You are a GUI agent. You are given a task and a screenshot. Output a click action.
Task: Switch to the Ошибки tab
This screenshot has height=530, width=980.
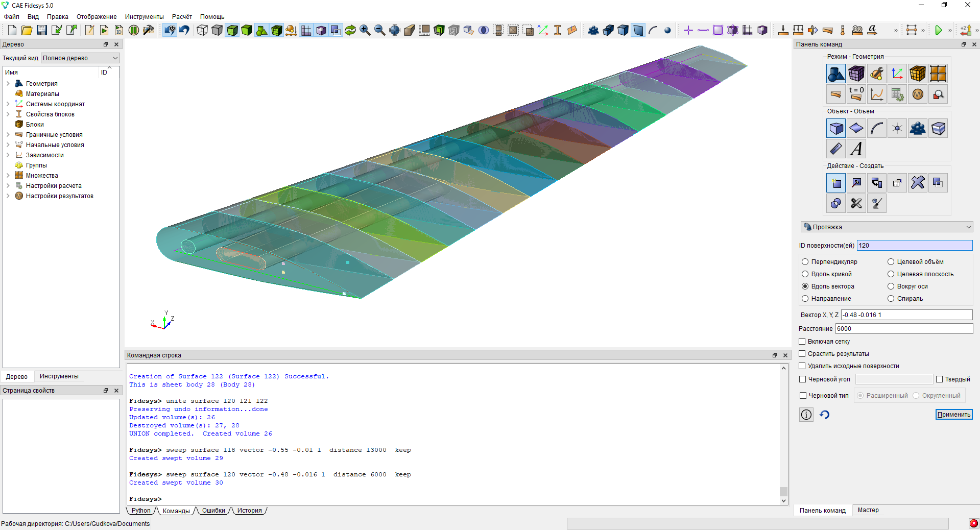coord(213,511)
